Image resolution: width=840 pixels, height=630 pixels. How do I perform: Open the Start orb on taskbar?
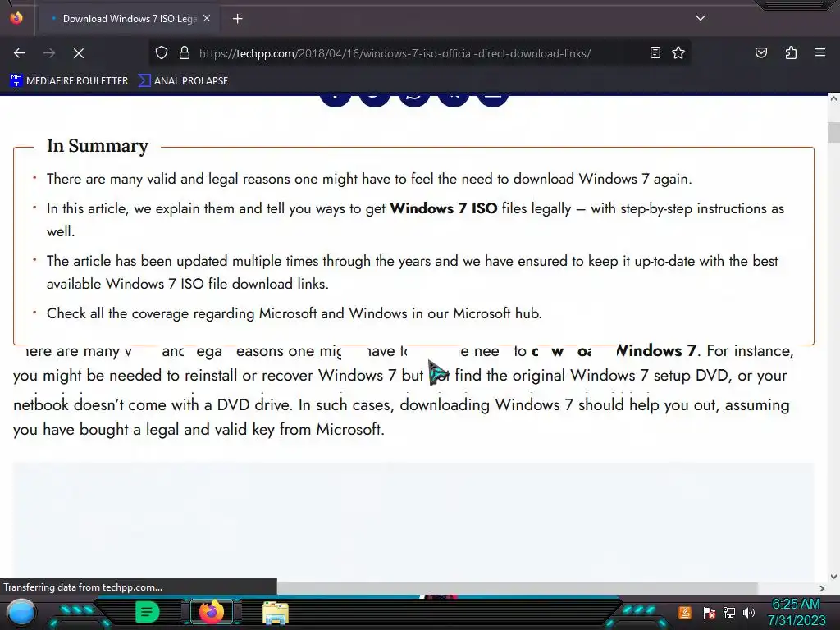click(21, 612)
